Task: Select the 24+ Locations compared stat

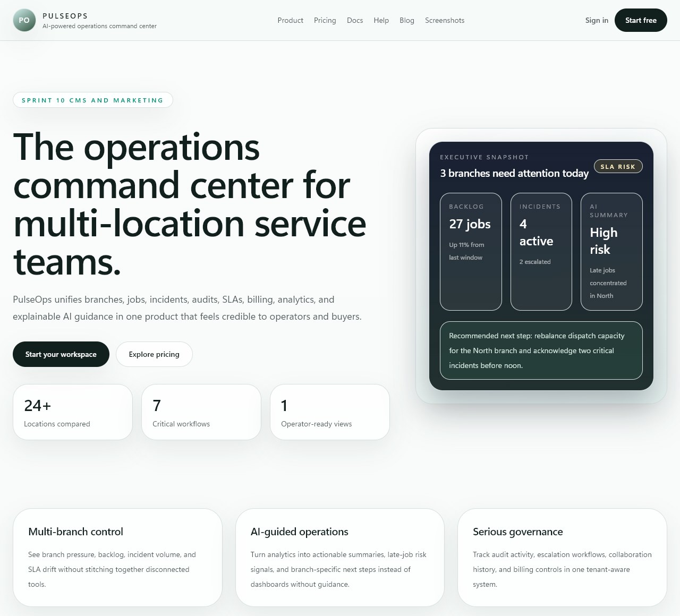Action: tap(72, 412)
